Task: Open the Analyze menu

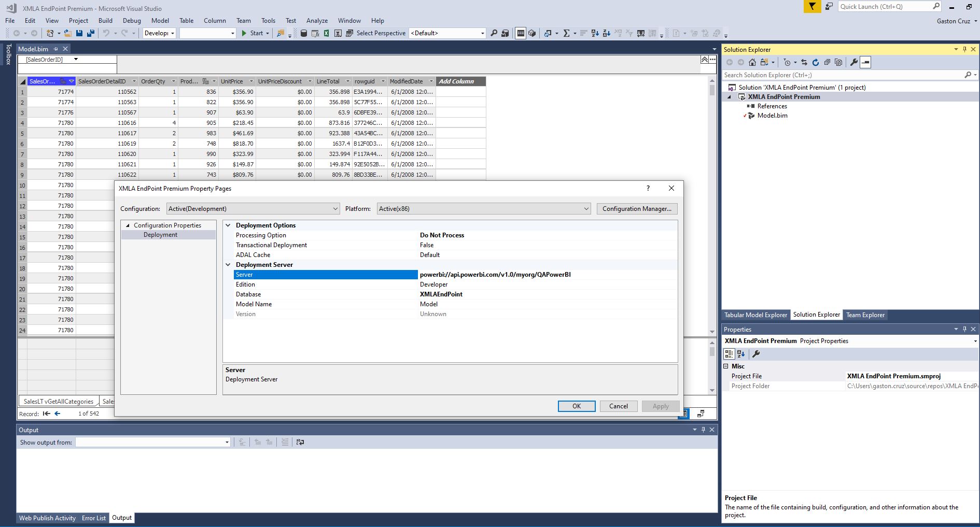Action: tap(317, 21)
